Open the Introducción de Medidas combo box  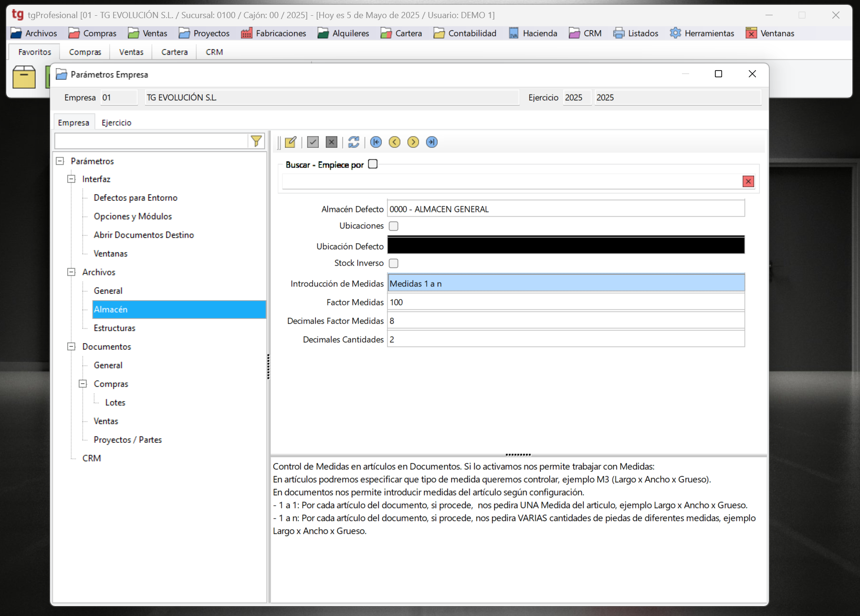click(566, 283)
